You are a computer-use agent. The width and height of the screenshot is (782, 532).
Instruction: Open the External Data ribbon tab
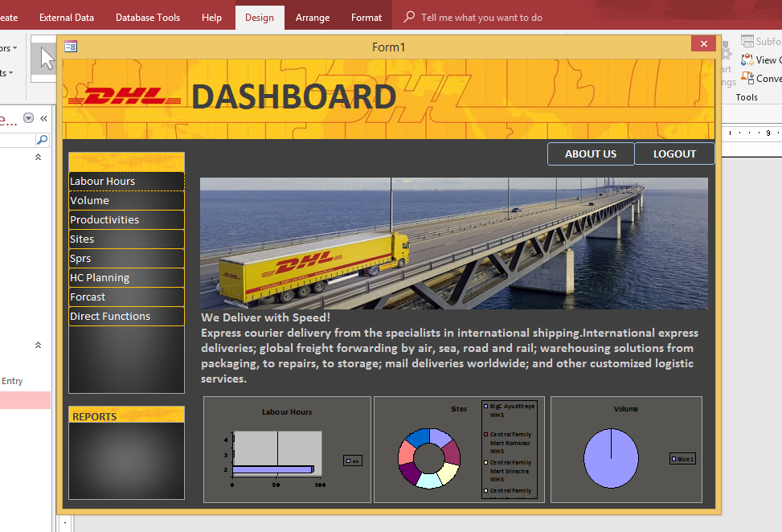point(67,18)
